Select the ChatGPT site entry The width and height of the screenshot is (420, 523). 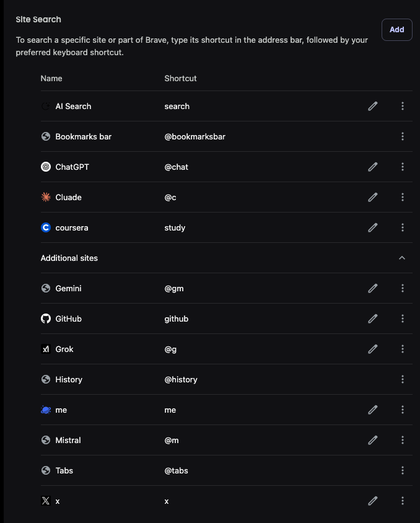(x=73, y=167)
